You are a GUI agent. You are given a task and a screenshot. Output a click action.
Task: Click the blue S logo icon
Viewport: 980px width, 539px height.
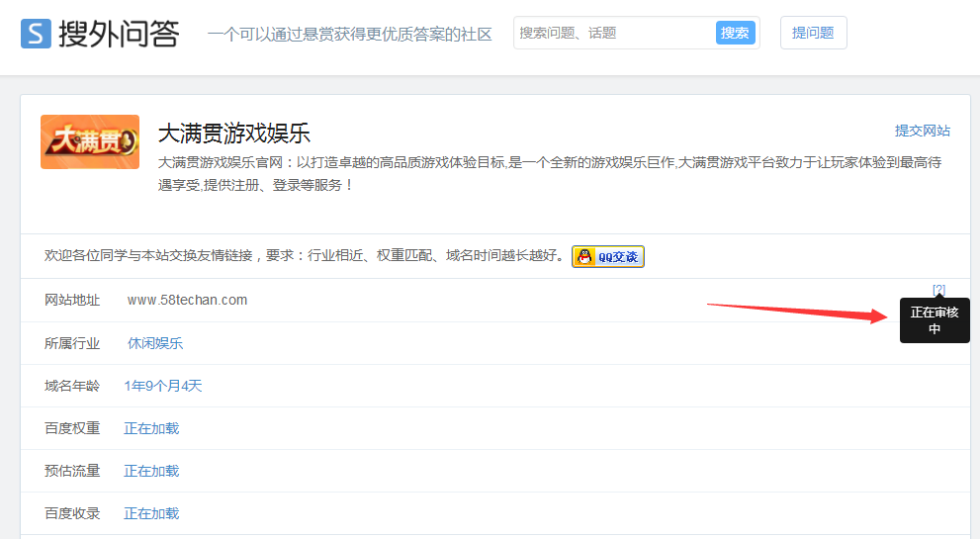click(36, 34)
